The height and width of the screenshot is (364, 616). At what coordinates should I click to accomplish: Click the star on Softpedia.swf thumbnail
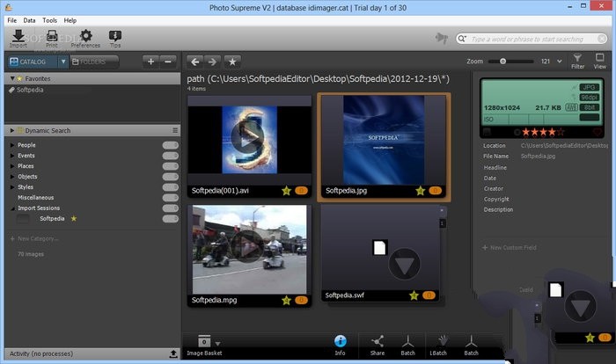[414, 295]
